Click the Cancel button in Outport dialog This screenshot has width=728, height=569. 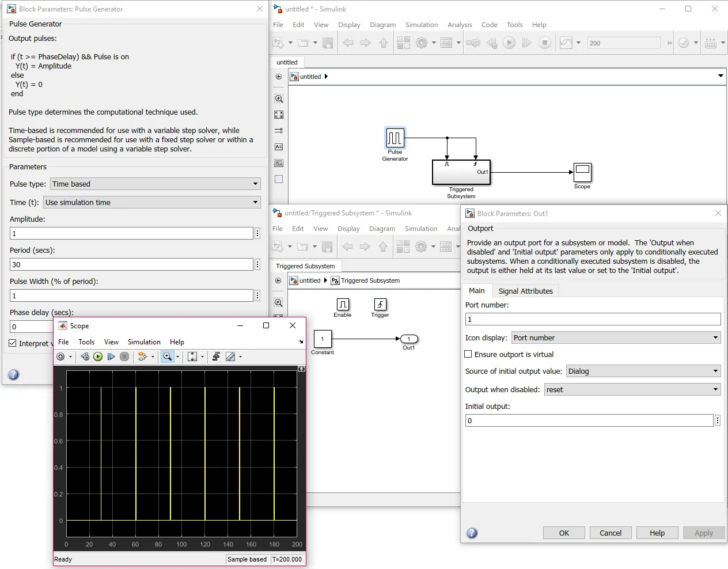611,533
